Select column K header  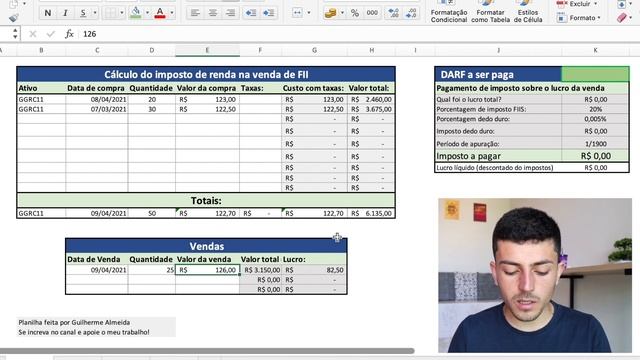tap(595, 50)
